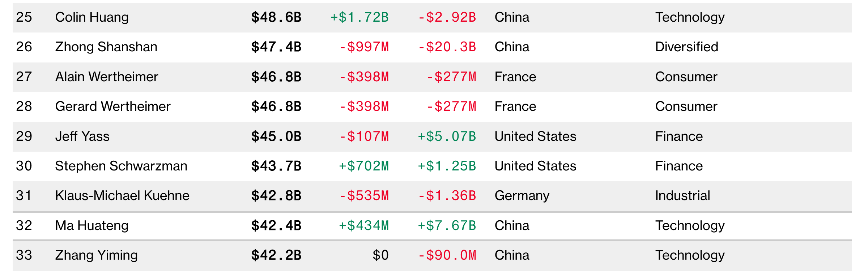868x273 pixels.
Task: Open Klaus-Michael Kuehne's profile
Action: (x=122, y=196)
